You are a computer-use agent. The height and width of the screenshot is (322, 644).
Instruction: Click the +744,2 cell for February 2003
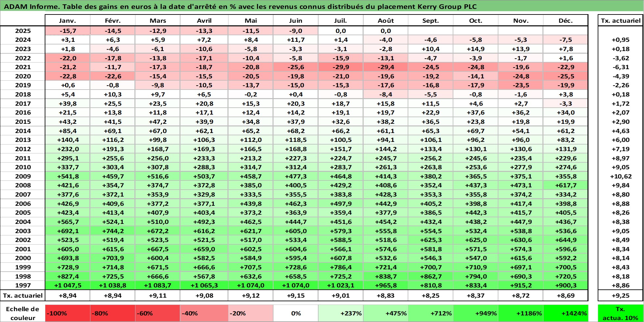point(112,231)
